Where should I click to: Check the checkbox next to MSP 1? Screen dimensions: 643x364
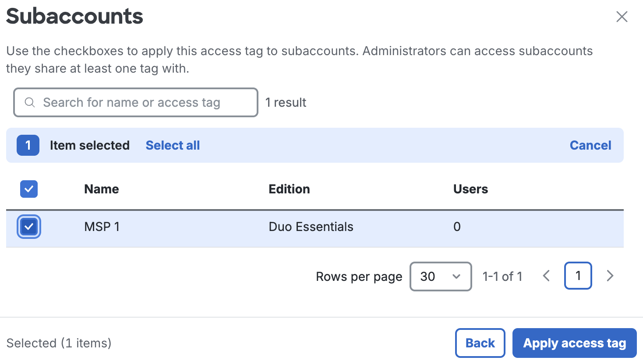pyautogui.click(x=28, y=227)
